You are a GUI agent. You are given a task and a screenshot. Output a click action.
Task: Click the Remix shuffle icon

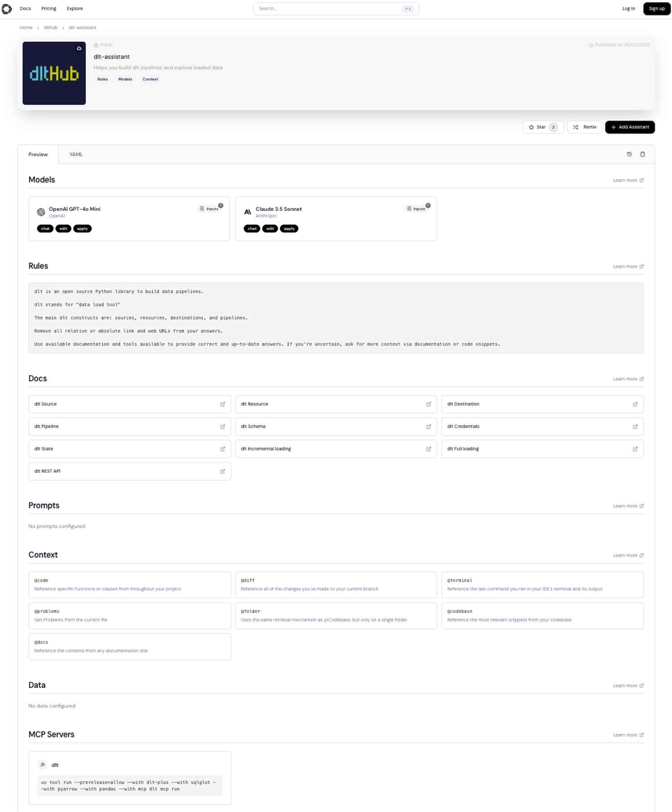pyautogui.click(x=576, y=127)
